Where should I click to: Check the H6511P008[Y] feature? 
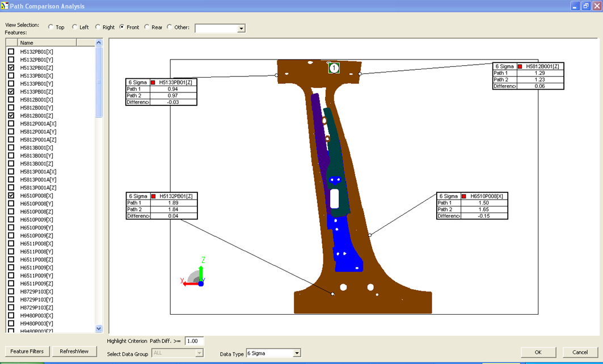tap(10, 251)
